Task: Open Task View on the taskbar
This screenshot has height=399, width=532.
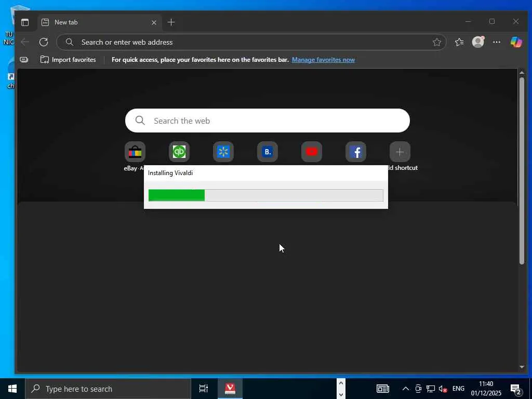Action: [x=204, y=389]
